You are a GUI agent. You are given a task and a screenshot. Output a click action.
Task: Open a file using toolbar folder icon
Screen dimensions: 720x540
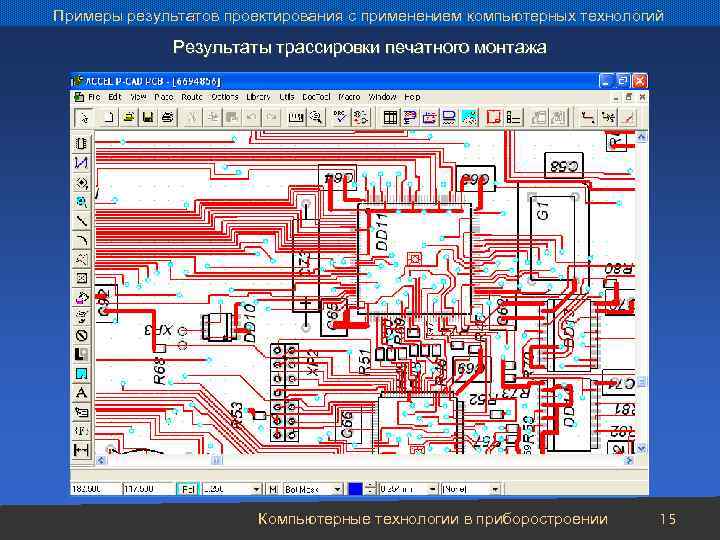pos(129,118)
